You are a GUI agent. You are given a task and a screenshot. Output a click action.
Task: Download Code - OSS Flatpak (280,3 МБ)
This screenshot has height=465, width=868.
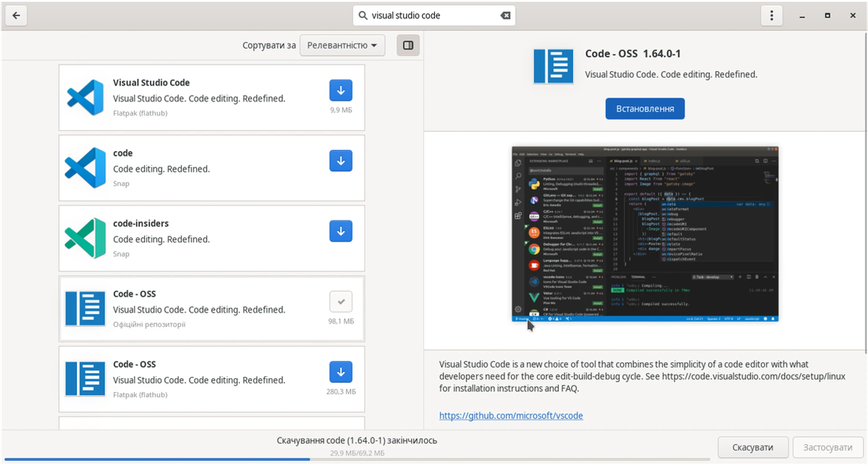click(341, 372)
